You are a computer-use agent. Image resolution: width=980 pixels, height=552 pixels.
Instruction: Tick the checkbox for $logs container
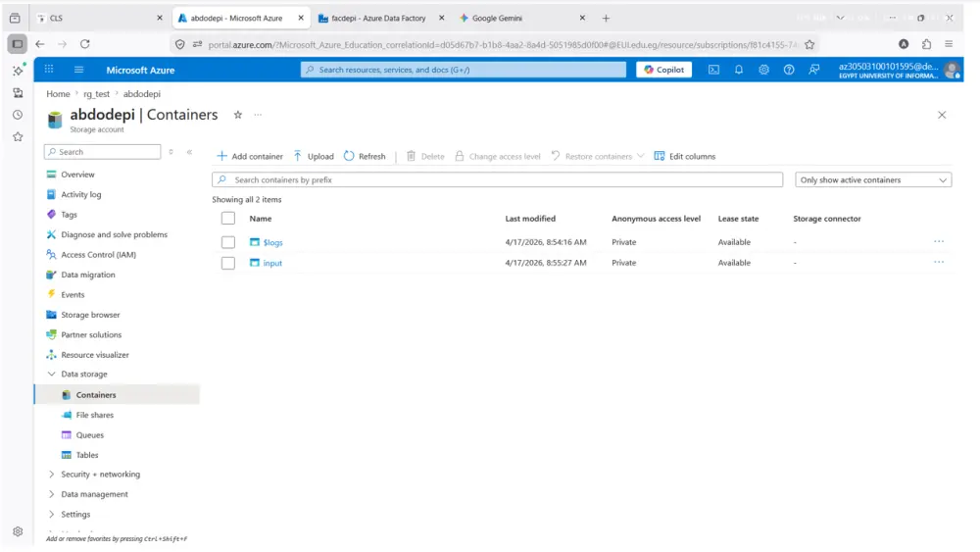pyautogui.click(x=228, y=242)
